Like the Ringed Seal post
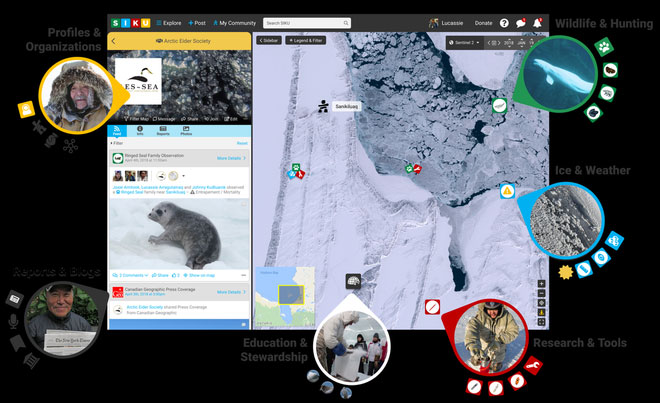 click(x=176, y=275)
